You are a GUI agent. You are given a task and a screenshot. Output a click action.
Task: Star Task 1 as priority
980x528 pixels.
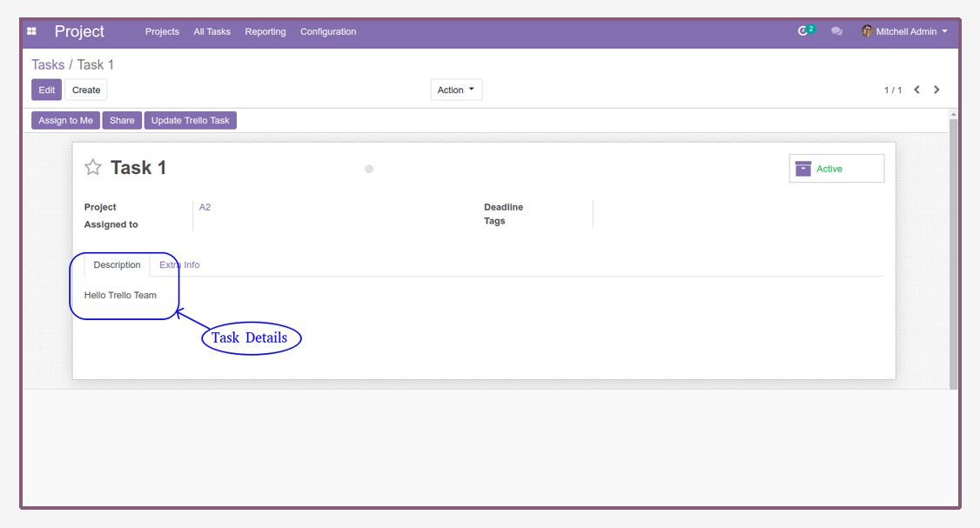click(x=93, y=167)
